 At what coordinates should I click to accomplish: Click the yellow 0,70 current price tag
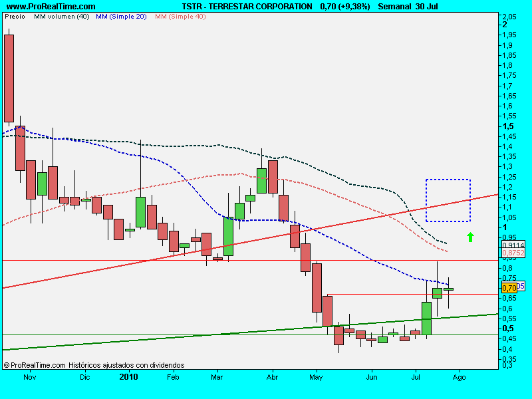pos(509,288)
